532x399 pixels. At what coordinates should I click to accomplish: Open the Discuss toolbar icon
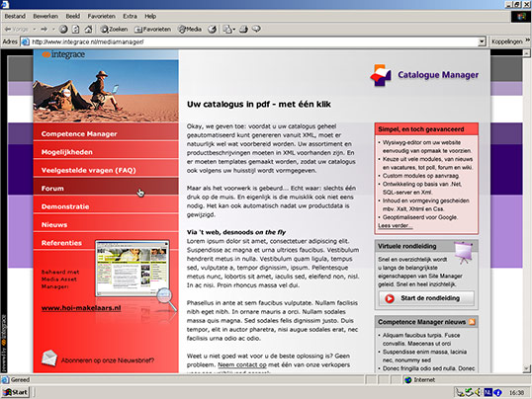coord(256,30)
